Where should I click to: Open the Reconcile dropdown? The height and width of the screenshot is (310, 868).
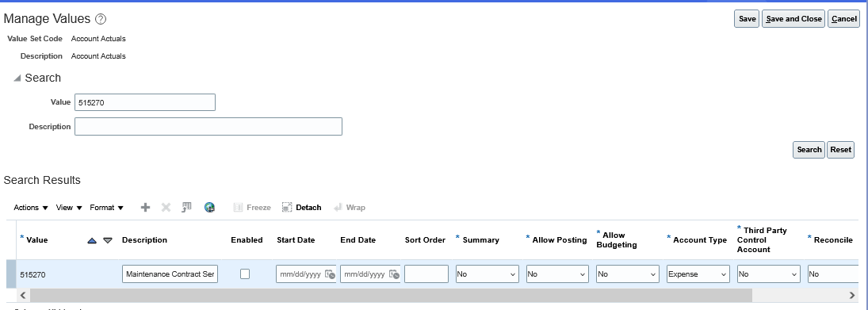(x=832, y=274)
